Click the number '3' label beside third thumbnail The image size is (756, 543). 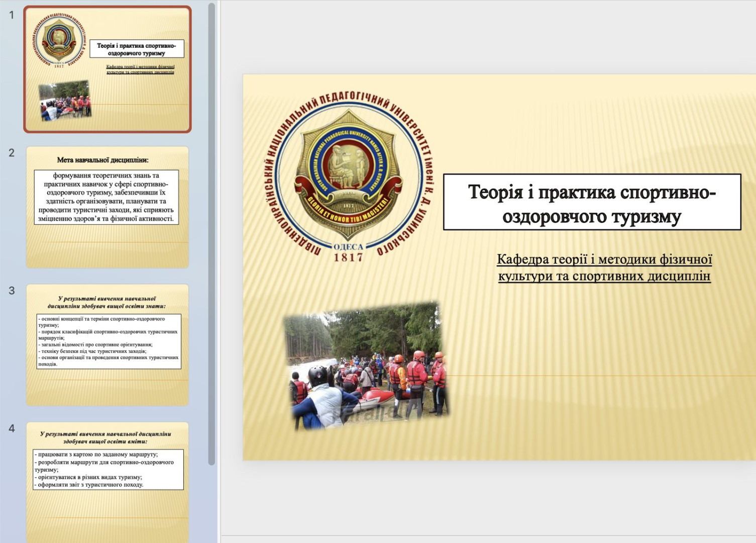[12, 291]
